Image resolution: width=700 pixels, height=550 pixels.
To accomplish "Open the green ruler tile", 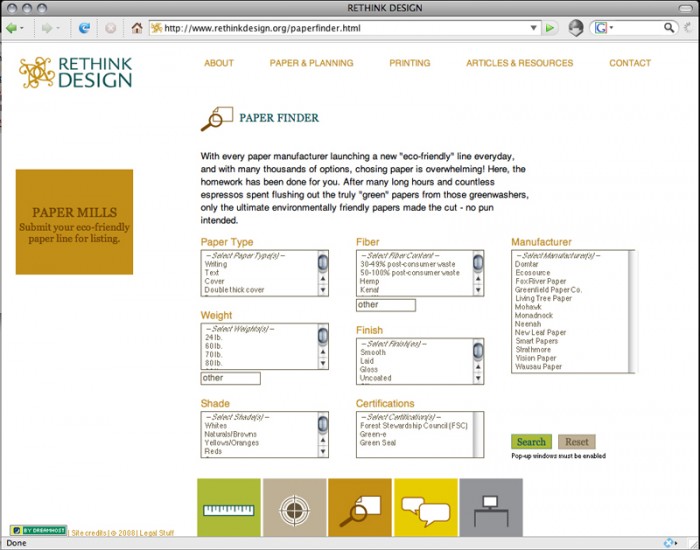I will 229,508.
